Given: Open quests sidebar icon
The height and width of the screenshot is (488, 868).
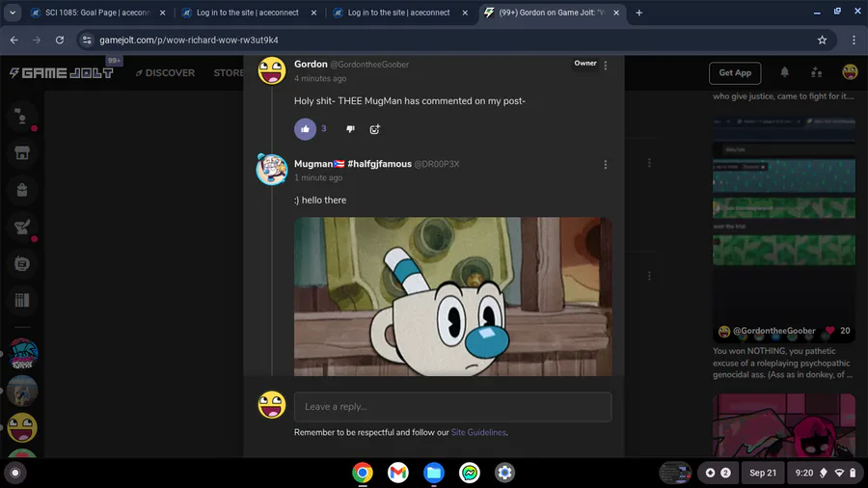Looking at the screenshot, I should (x=22, y=227).
